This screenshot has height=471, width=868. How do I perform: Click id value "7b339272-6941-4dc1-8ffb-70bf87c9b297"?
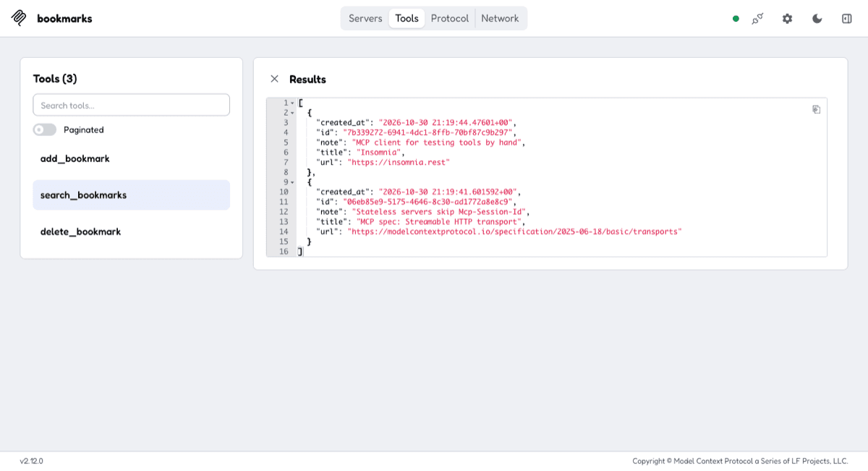[427, 132]
